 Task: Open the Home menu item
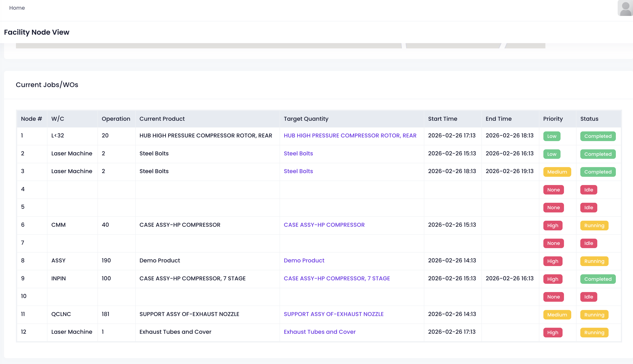(17, 8)
